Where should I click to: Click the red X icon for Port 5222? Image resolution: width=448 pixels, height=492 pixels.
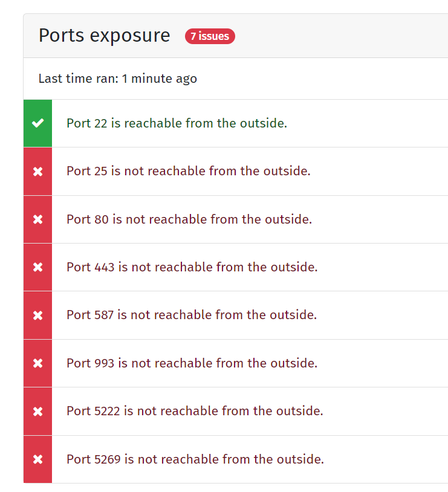37,412
